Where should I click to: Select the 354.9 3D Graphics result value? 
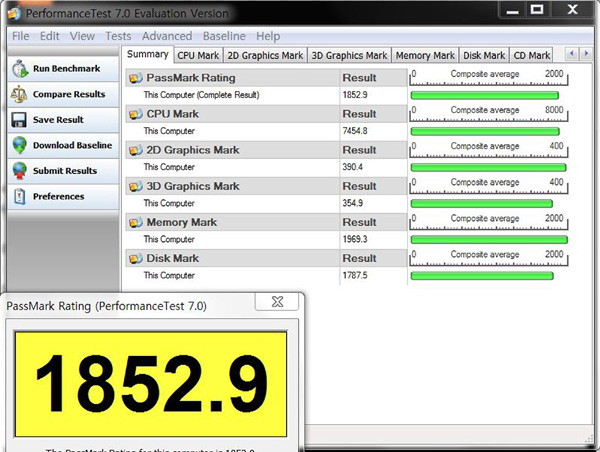tap(352, 203)
